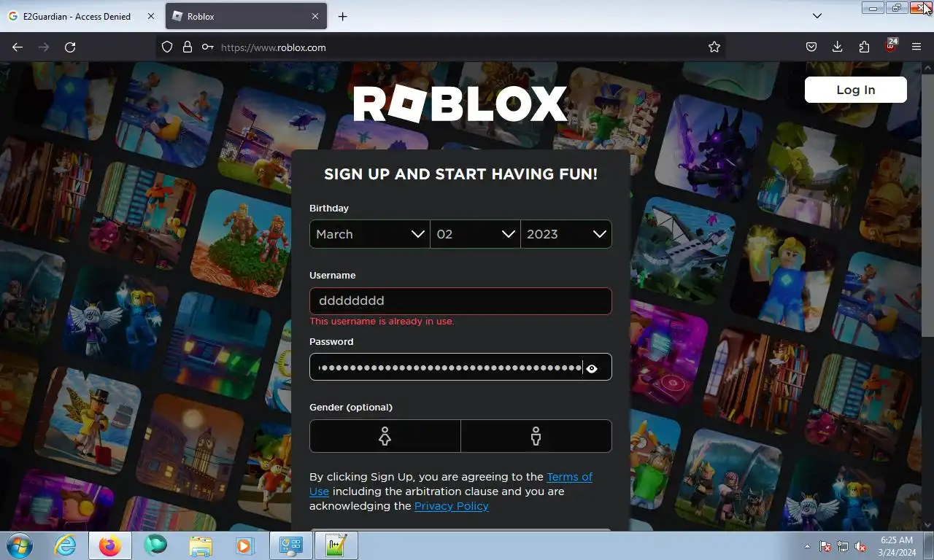This screenshot has width=934, height=560.
Task: Open the Firefox hamburger application menu
Action: tap(916, 47)
